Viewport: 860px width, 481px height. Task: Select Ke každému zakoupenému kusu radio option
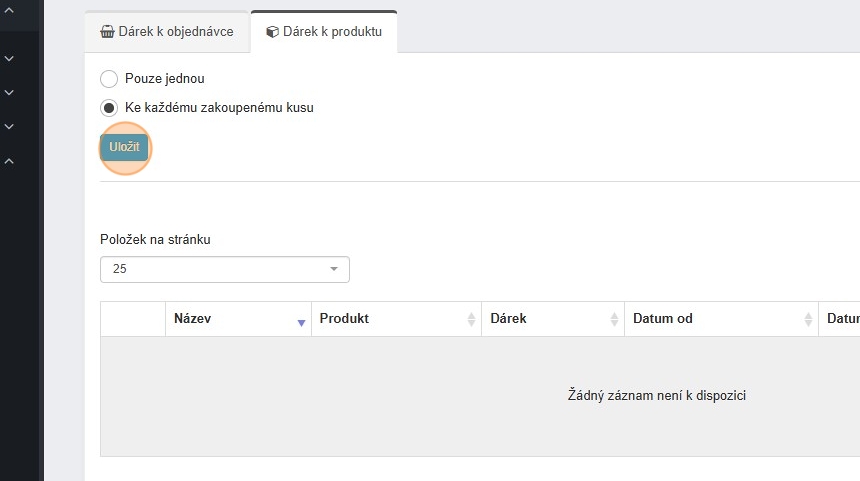pos(109,107)
